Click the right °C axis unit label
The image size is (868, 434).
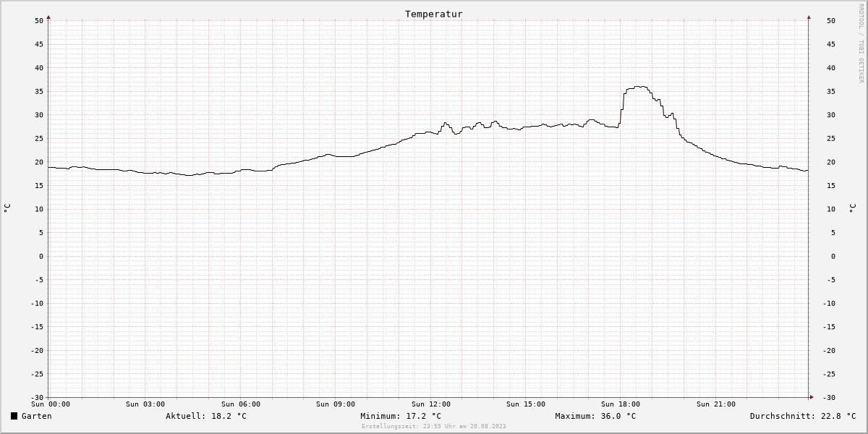(852, 208)
